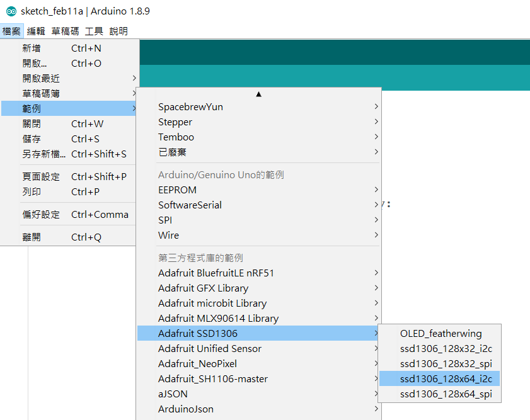Expand Wire examples
The height and width of the screenshot is (420, 530).
(x=259, y=235)
